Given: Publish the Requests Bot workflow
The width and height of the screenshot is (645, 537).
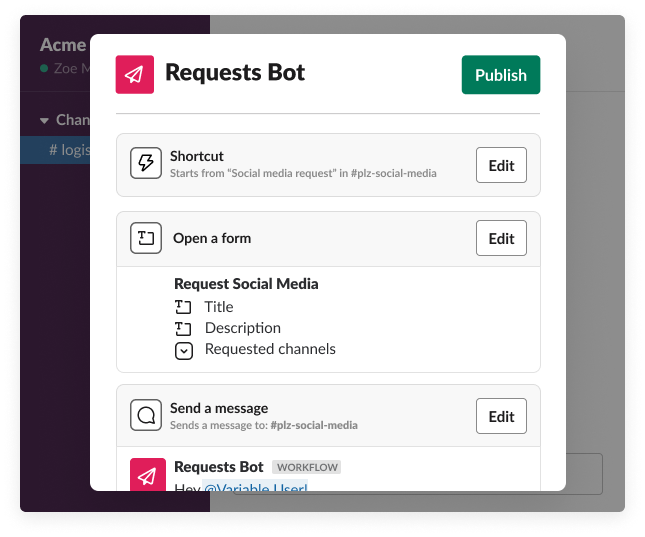Looking at the screenshot, I should 500,75.
